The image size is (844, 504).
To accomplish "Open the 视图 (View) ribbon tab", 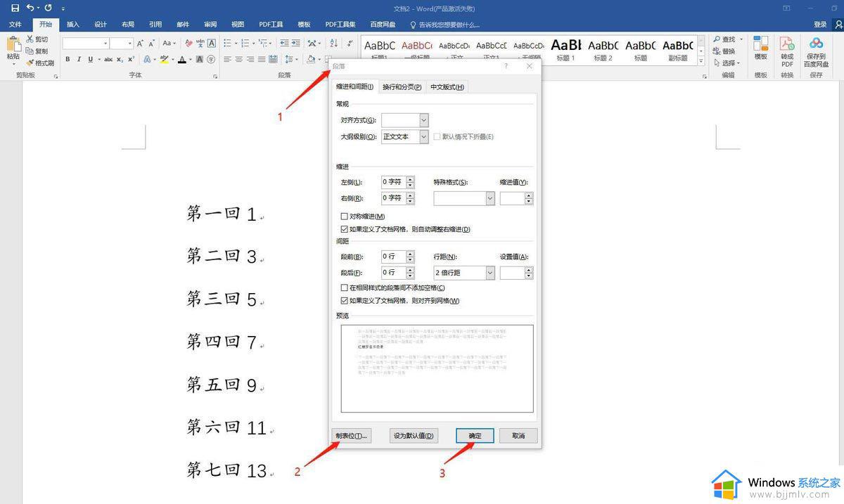I will [238, 25].
